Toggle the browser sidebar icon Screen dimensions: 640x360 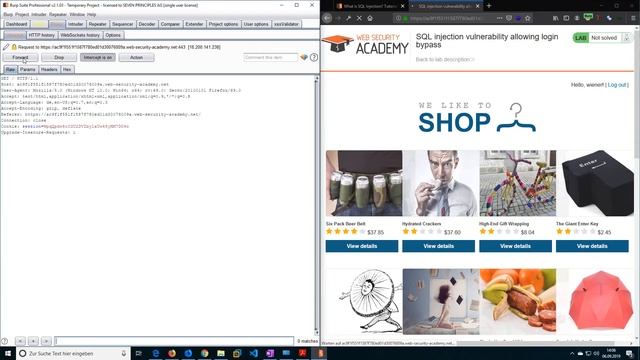pyautogui.click(x=566, y=18)
